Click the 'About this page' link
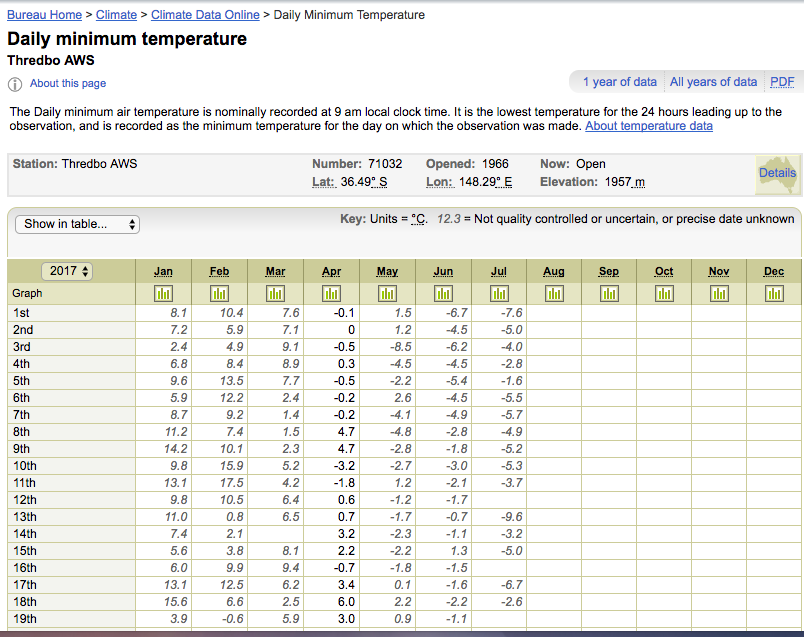 pyautogui.click(x=68, y=84)
